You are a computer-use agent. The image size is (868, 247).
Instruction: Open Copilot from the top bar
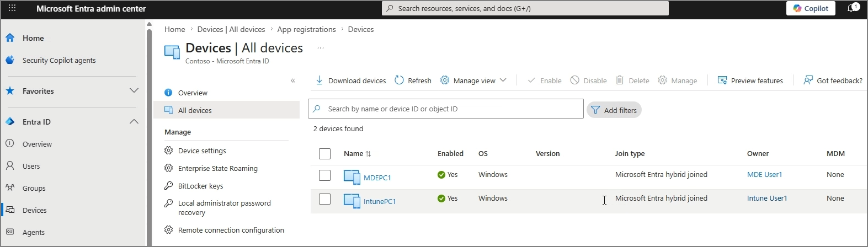coord(811,8)
